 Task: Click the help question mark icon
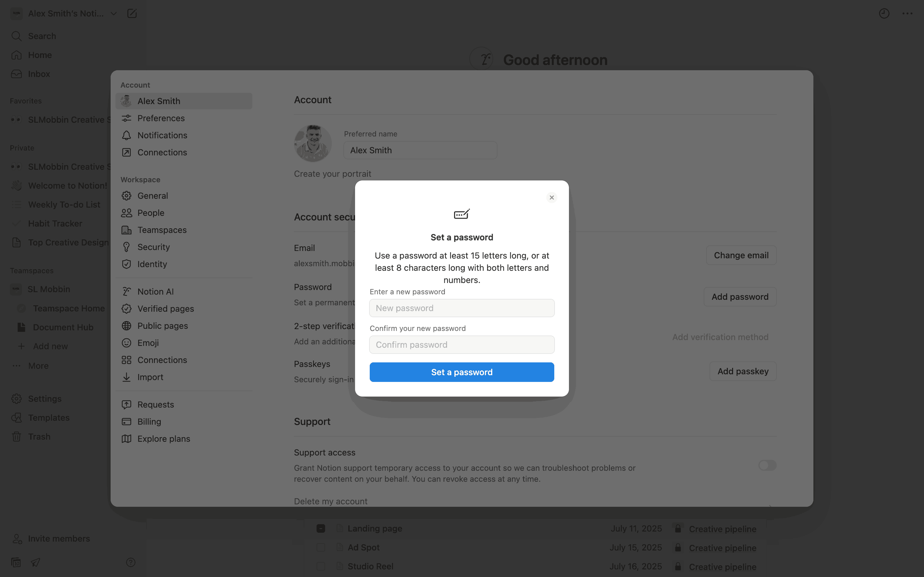tap(130, 562)
